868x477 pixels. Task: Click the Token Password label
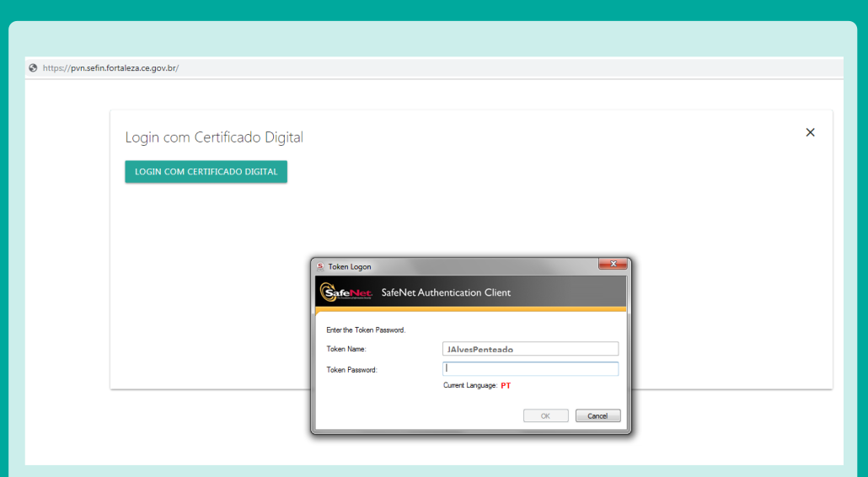pos(351,370)
